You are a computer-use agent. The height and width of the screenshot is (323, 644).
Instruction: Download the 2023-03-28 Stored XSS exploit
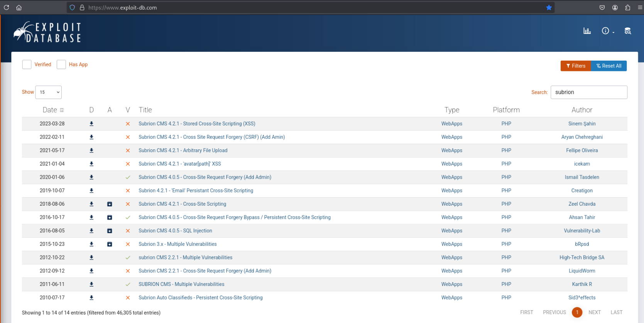click(x=91, y=124)
